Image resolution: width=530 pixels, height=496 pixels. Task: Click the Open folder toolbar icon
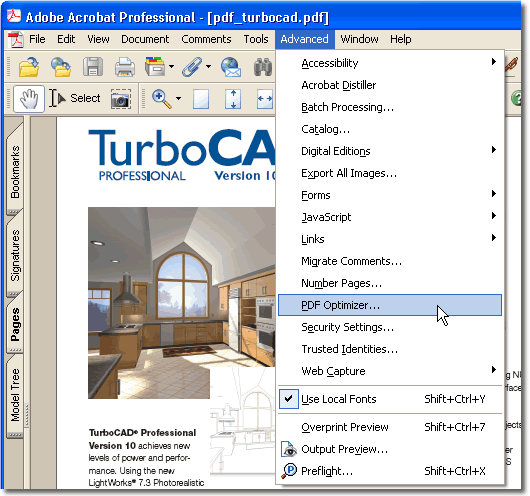pyautogui.click(x=29, y=66)
